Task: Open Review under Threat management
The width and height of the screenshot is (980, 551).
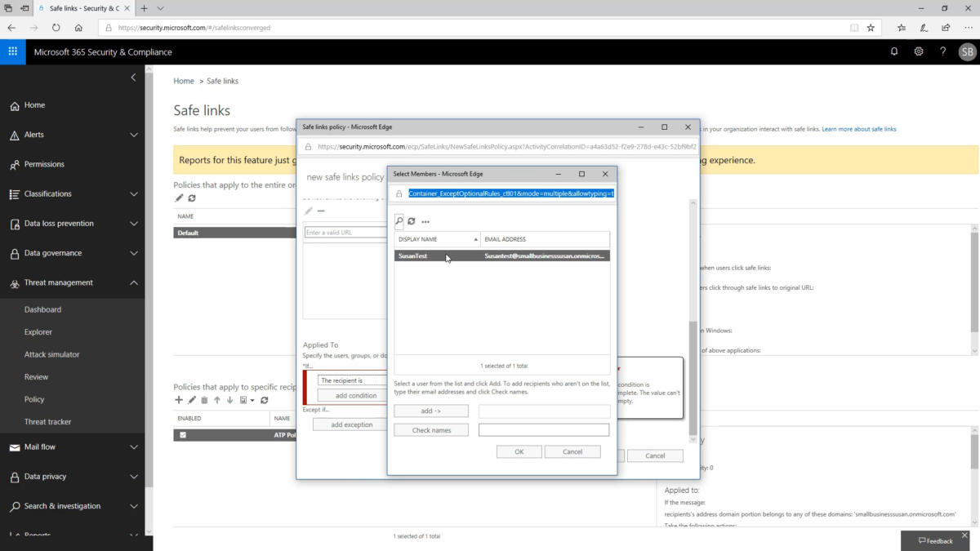Action: 37,377
